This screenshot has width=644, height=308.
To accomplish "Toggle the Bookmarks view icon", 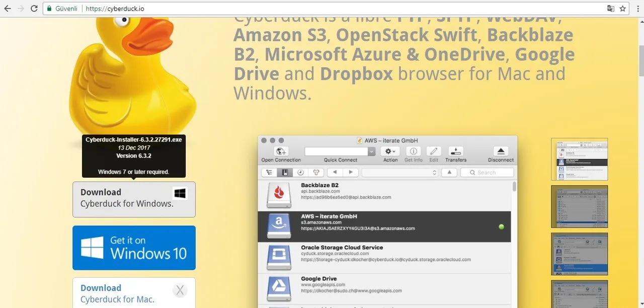I will [x=285, y=172].
